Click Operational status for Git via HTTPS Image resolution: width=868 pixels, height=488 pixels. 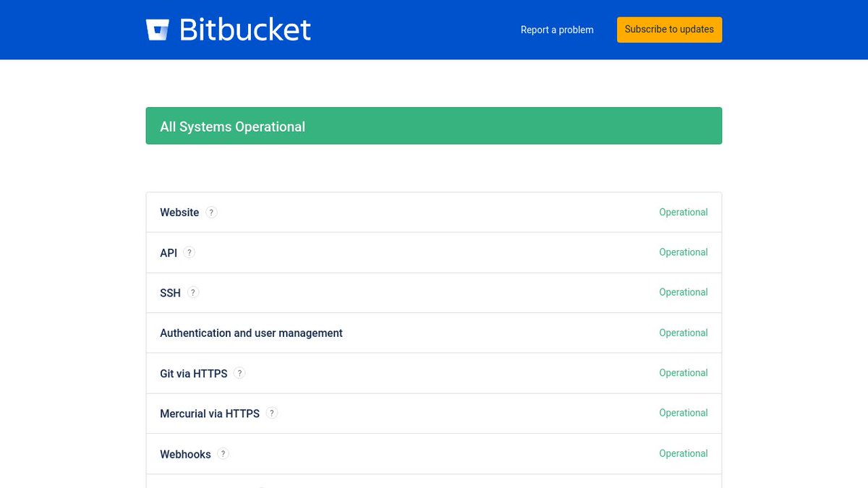pos(684,373)
